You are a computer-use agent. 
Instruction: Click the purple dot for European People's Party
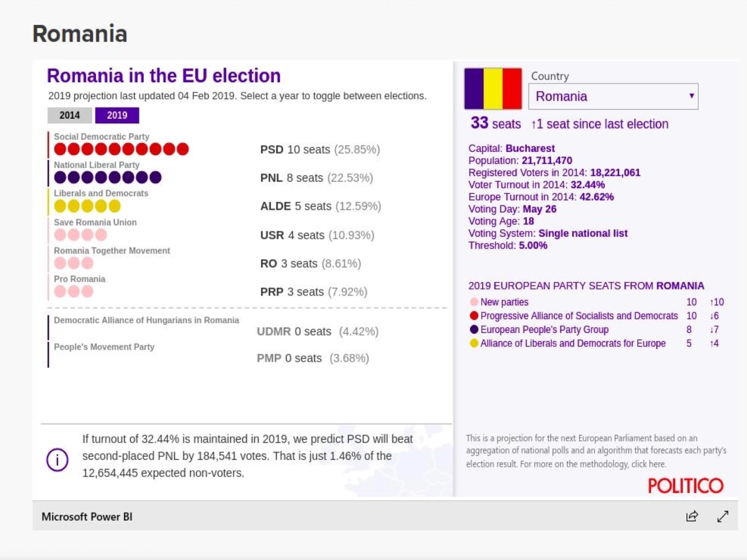point(474,329)
